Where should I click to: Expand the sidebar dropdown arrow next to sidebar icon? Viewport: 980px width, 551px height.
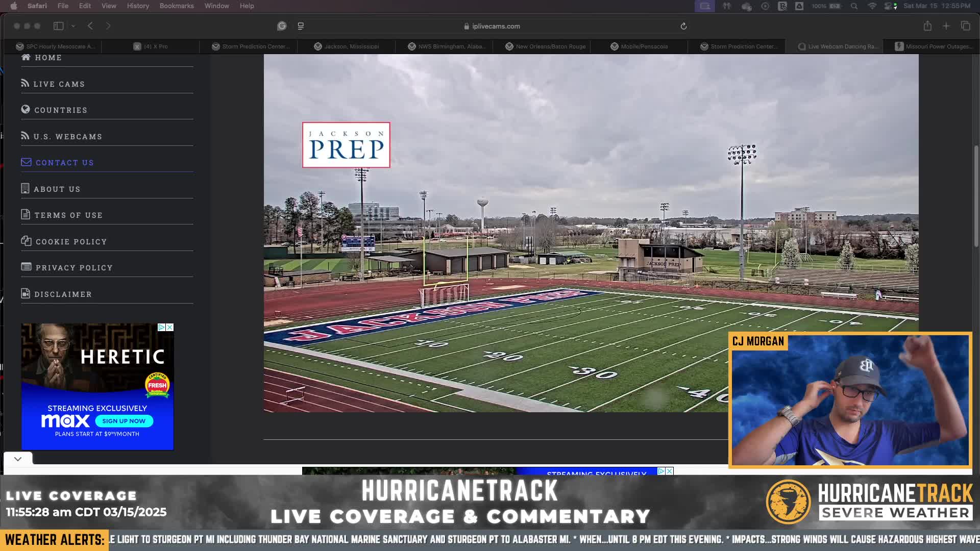73,26
